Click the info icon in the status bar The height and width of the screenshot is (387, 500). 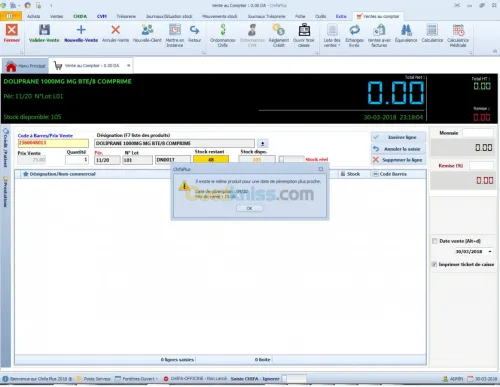[5, 379]
